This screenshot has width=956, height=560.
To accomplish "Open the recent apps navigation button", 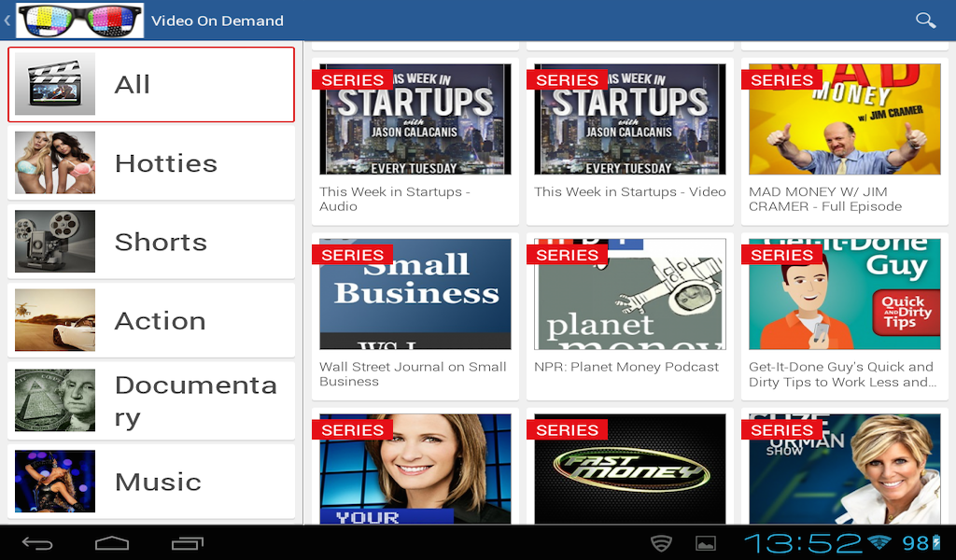I will 187,543.
